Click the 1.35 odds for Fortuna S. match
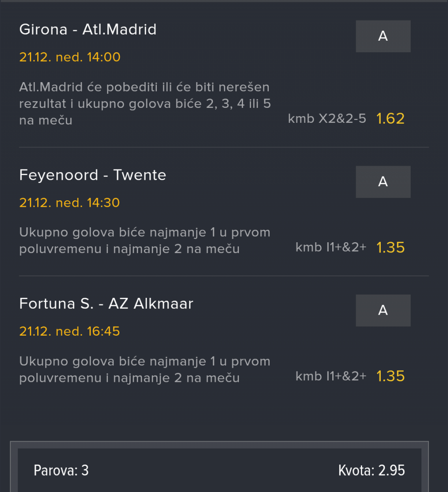The image size is (448, 492). coord(390,376)
